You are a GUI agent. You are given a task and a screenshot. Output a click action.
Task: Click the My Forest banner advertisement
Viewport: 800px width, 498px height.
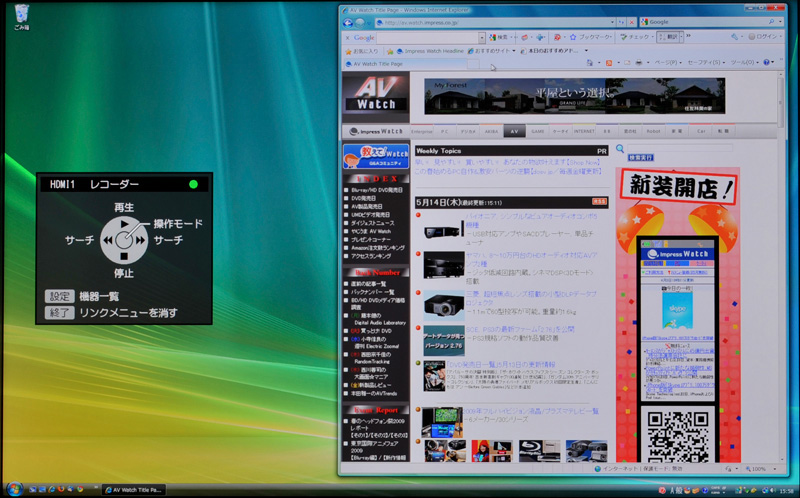[x=574, y=96]
